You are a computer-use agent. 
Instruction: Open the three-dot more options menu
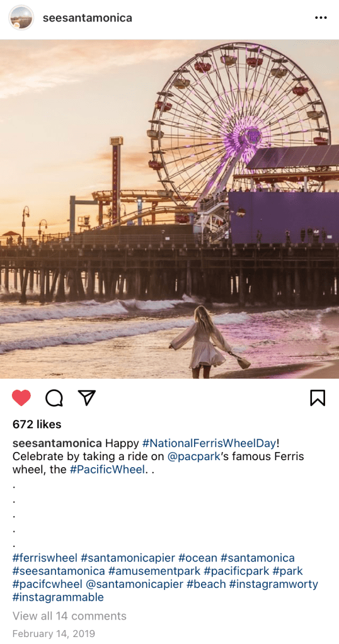321,18
